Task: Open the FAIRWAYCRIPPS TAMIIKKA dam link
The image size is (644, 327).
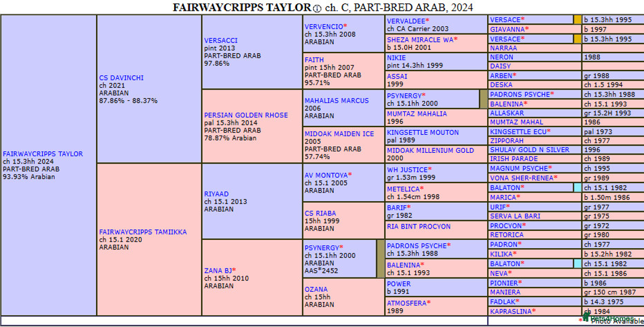Action: point(143,232)
